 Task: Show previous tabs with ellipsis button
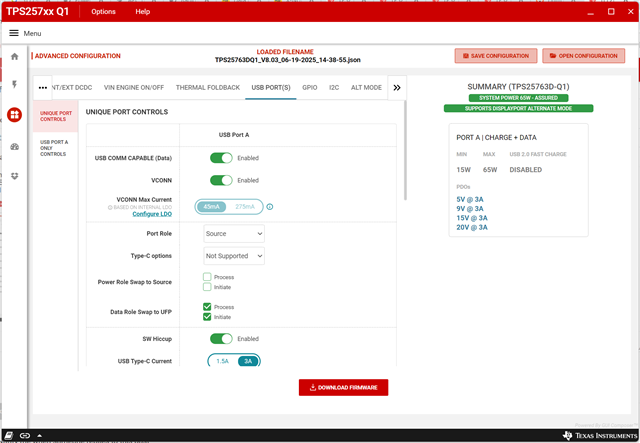(x=42, y=88)
